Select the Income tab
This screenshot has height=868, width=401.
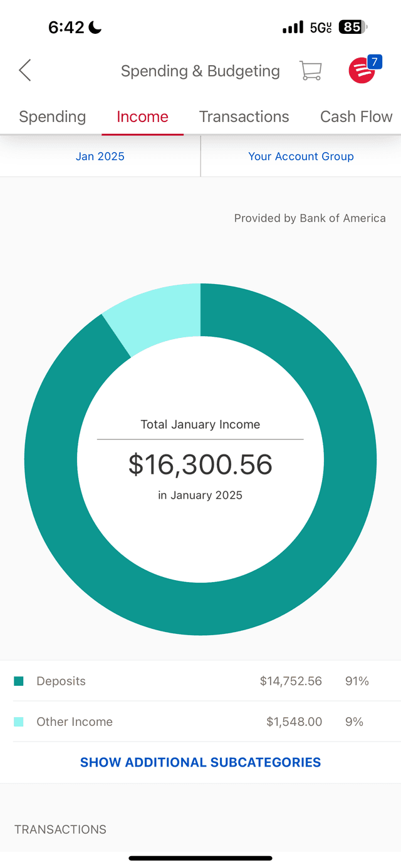coord(142,117)
